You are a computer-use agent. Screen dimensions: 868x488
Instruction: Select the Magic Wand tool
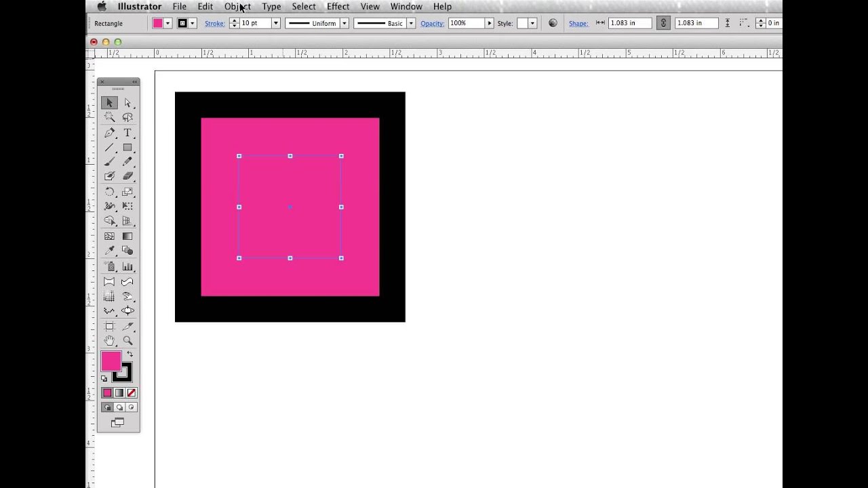coord(109,117)
